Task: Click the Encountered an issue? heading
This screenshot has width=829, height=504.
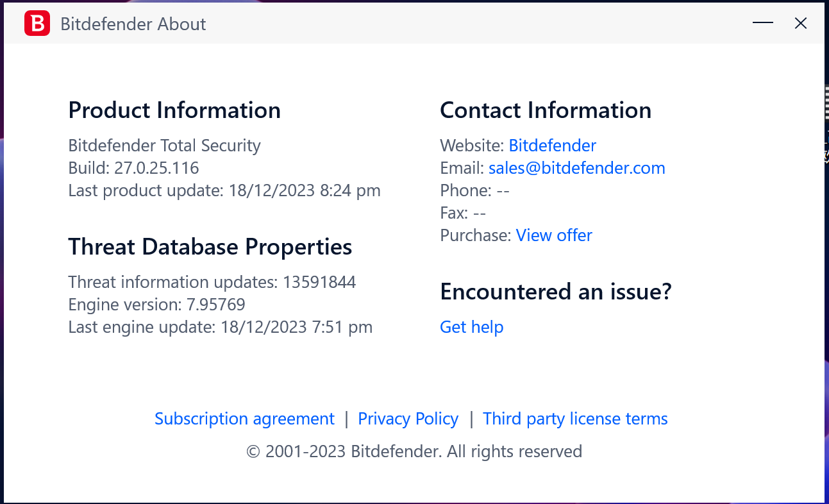Action: point(555,292)
